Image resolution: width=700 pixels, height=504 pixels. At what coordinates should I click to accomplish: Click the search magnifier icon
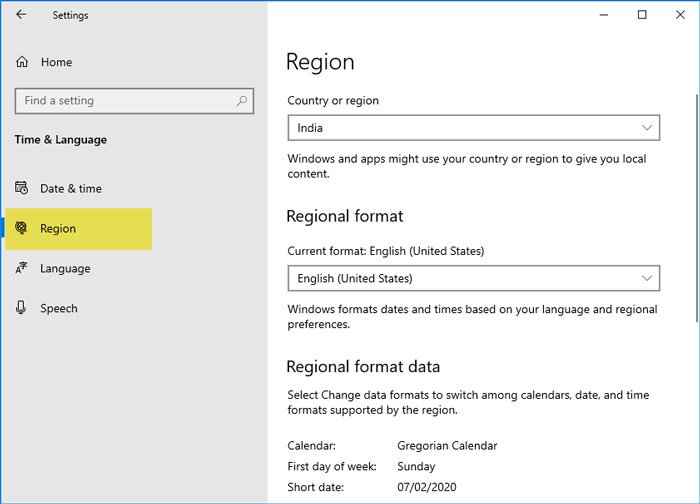coord(242,101)
